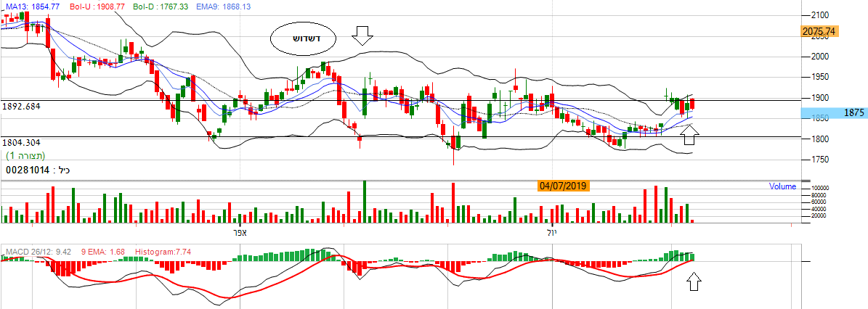
Task: Click the down arrow annotation above the chart
Action: (362, 36)
